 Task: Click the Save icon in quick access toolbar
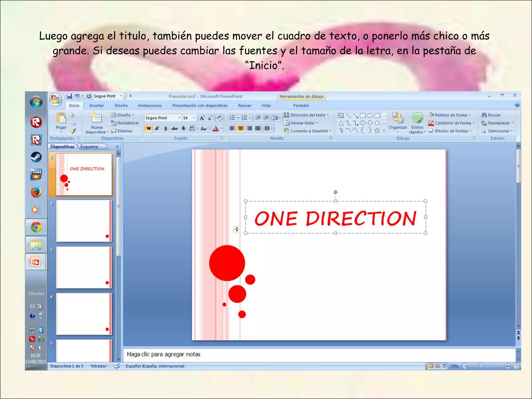69,96
